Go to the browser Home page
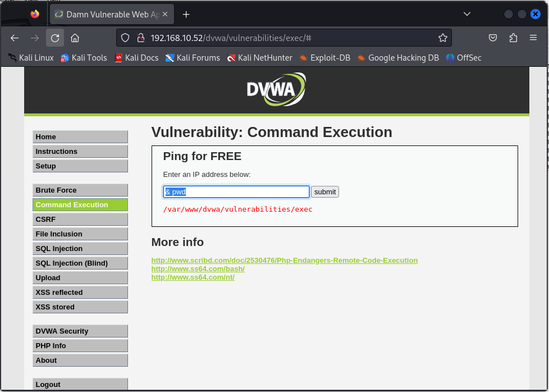 [x=75, y=38]
